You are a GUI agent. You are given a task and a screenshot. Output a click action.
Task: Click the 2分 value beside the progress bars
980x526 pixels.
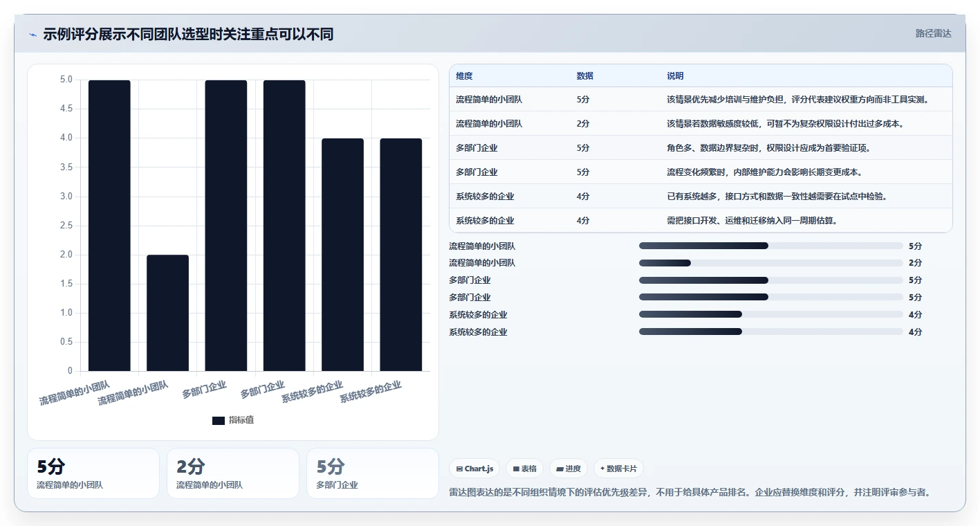915,263
